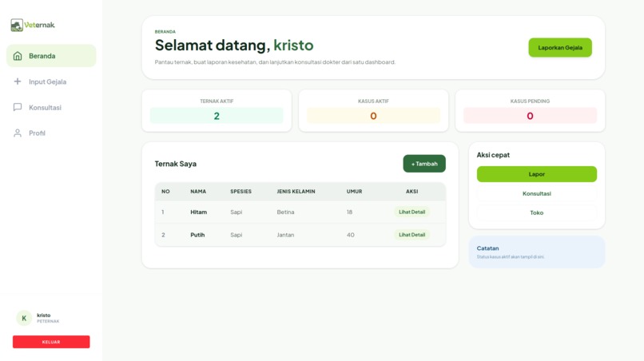Image resolution: width=644 pixels, height=361 pixels.
Task: Open Toko from the Aksi cepat panel
Action: pos(536,212)
